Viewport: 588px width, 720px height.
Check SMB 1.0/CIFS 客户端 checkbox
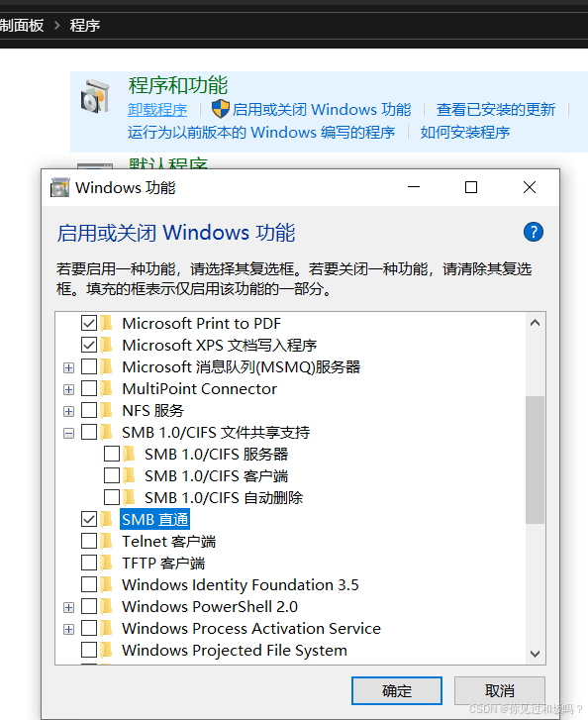[x=112, y=475]
